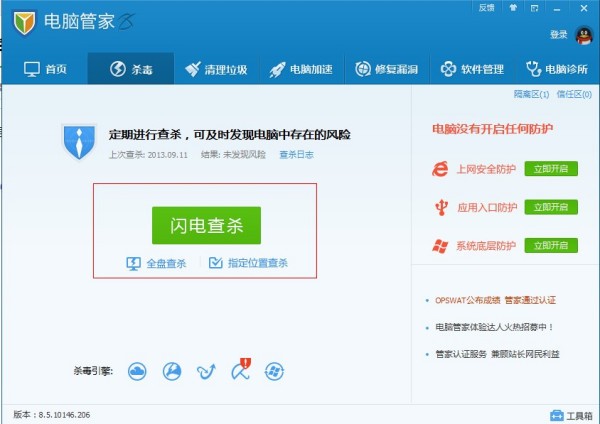Click the blue tie shield icon
Image resolution: width=600 pixels, height=424 pixels.
[79, 142]
